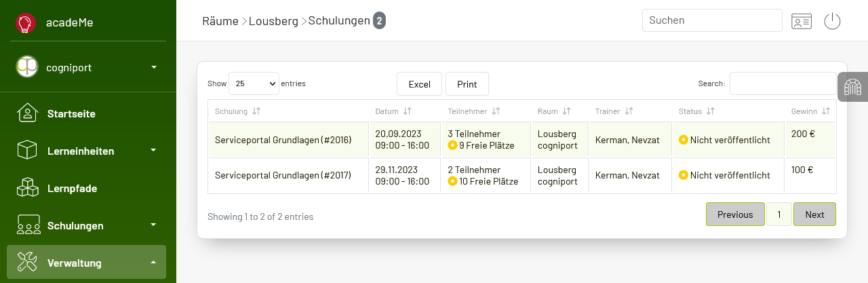Screen dimensions: 868x283
Task: Collapse the Verwaltung sidebar menu arrow
Action: click(x=153, y=262)
